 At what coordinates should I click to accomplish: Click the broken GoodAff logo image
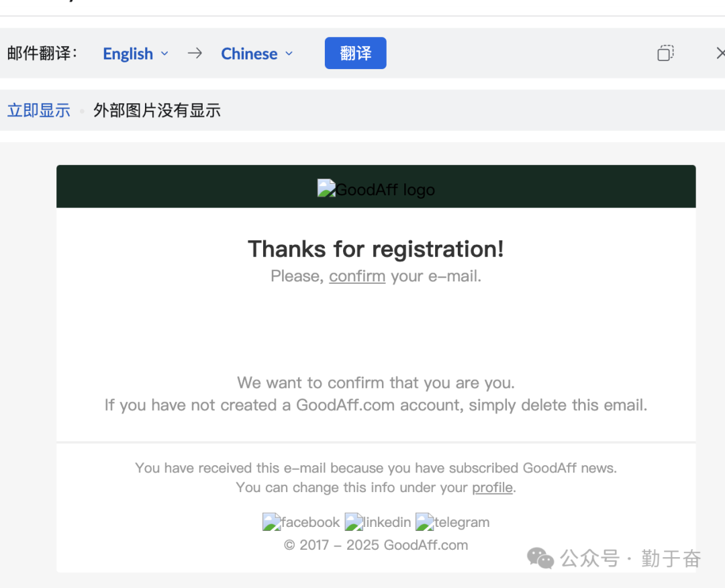376,189
